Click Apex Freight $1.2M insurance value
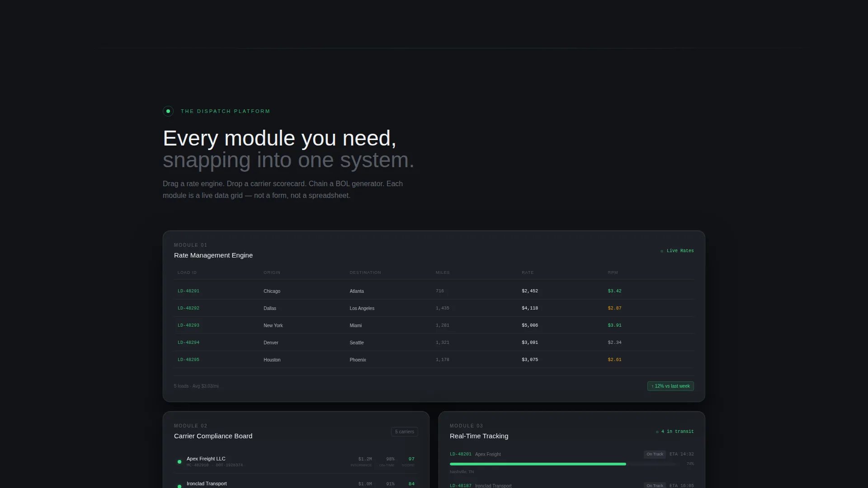Image resolution: width=868 pixels, height=488 pixels. click(365, 459)
